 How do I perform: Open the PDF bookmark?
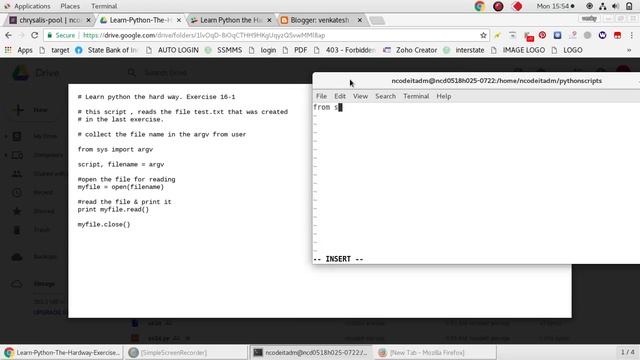coord(295,50)
